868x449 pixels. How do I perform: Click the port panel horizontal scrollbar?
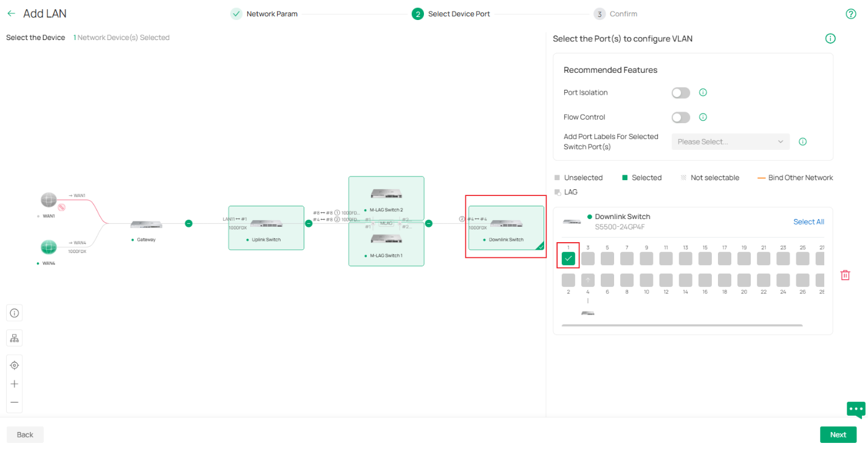(x=682, y=325)
